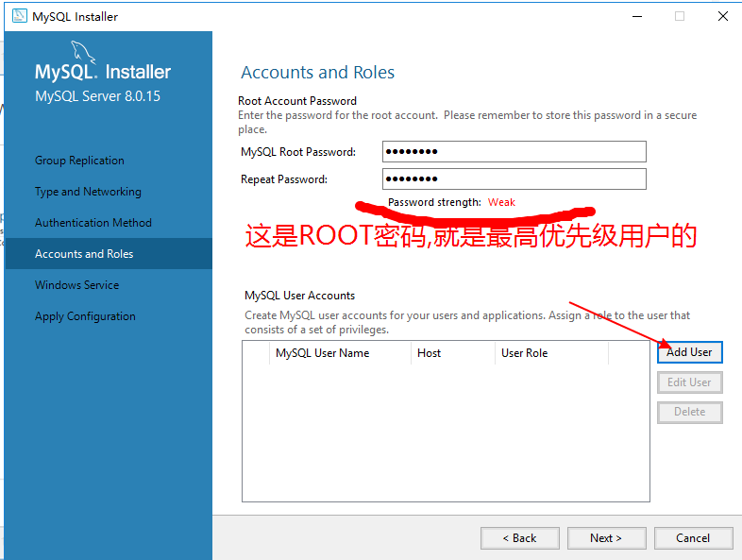Click the Root Account Password section label
The width and height of the screenshot is (742, 560).
pos(297,101)
